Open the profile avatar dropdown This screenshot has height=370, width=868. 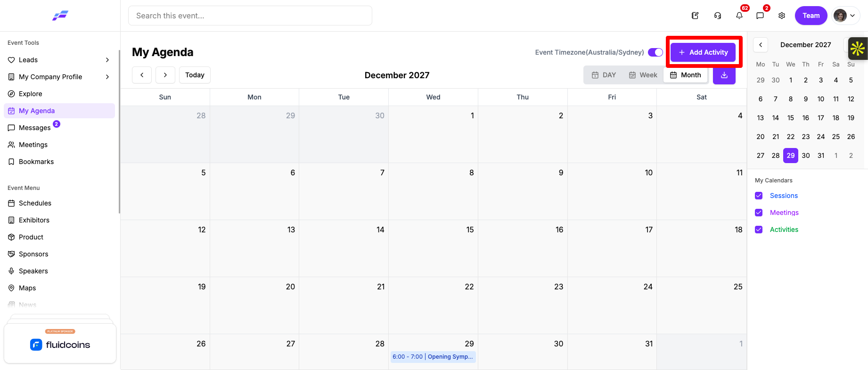click(x=846, y=16)
